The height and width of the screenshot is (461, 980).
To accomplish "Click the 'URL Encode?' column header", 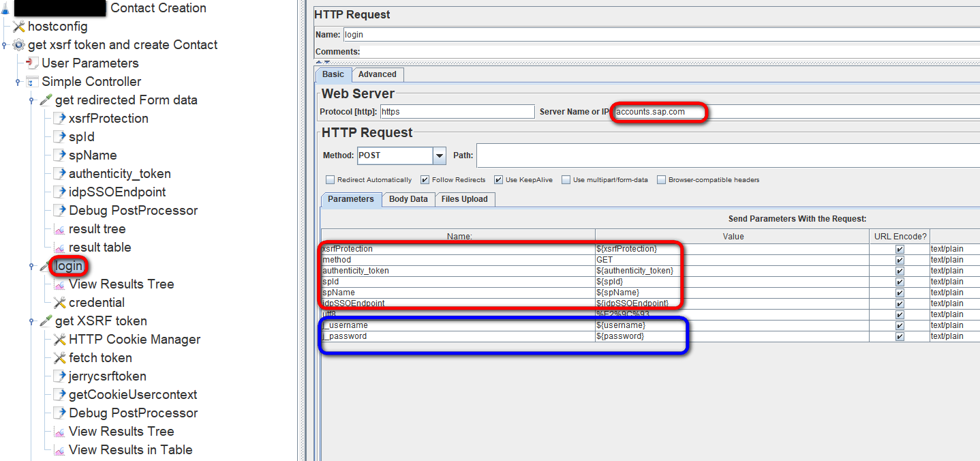I will (x=900, y=237).
